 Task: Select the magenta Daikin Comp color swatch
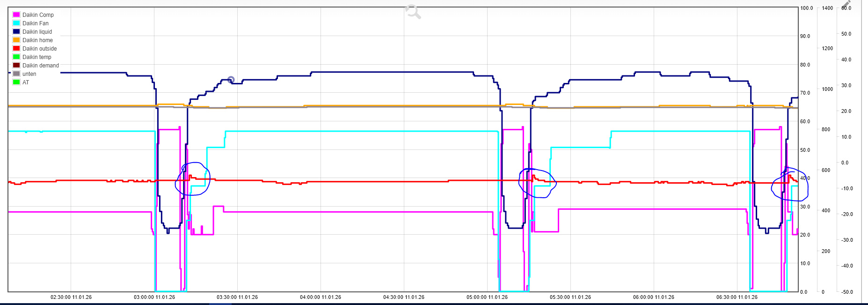[16, 15]
